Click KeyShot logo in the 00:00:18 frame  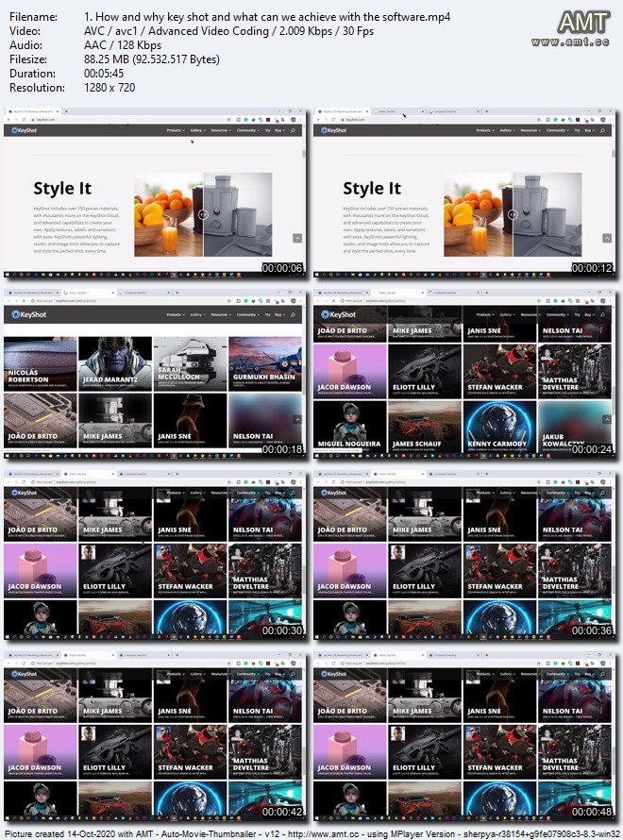pos(29,314)
